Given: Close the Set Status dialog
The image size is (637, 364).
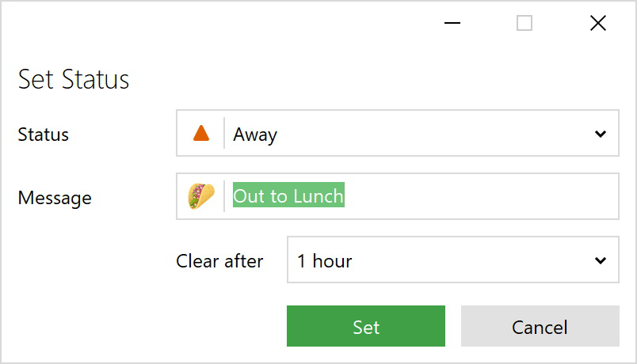Looking at the screenshot, I should point(598,24).
